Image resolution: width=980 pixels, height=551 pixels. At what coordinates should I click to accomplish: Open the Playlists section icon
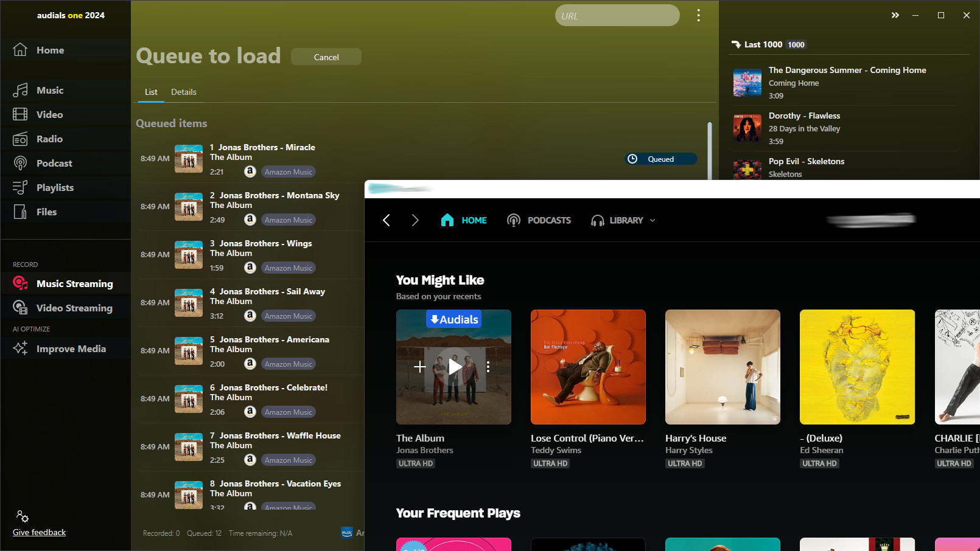point(20,187)
